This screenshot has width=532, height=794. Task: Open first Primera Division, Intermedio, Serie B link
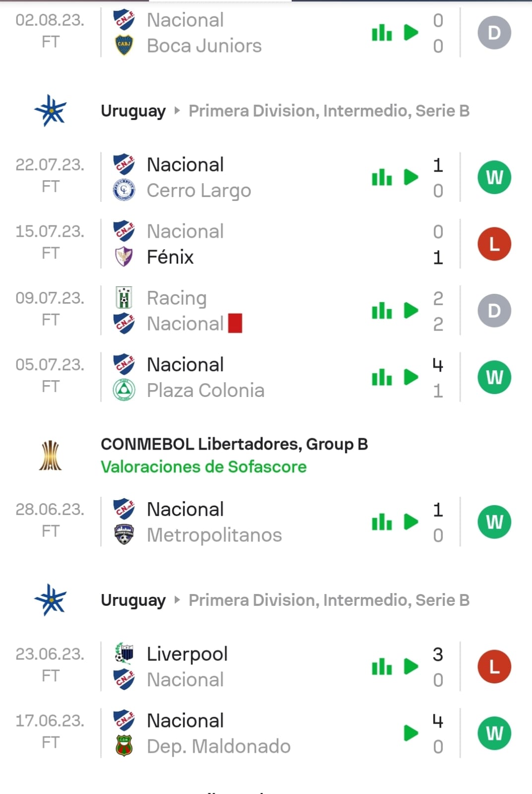click(329, 111)
